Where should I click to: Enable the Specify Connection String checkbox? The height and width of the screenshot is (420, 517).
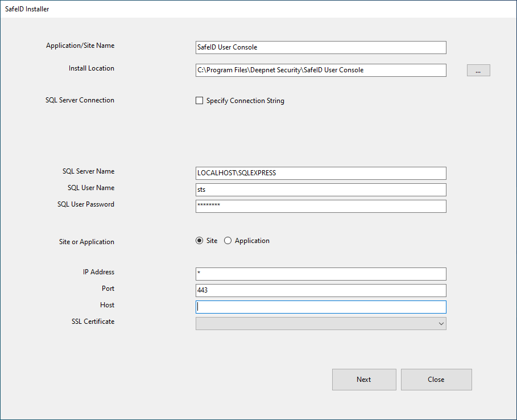pos(199,101)
